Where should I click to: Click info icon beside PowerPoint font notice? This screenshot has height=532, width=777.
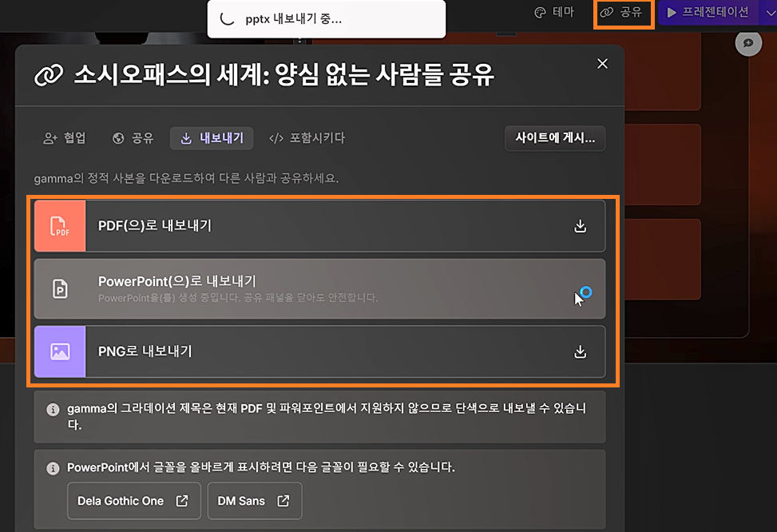coord(53,468)
